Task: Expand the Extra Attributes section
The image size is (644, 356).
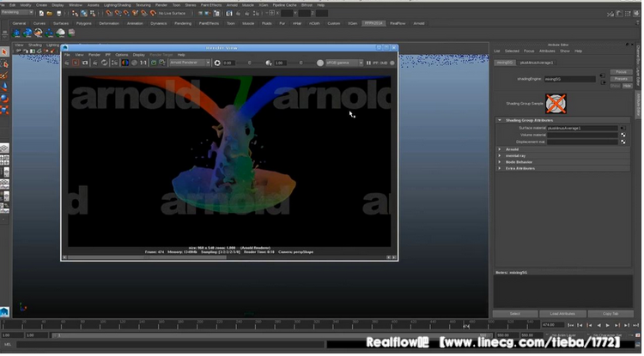Action: tap(500, 169)
